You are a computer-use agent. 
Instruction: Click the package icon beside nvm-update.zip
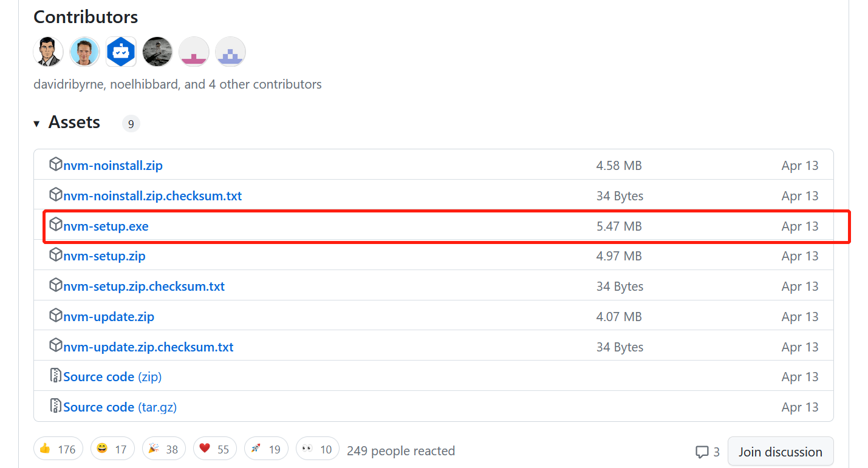click(x=55, y=316)
